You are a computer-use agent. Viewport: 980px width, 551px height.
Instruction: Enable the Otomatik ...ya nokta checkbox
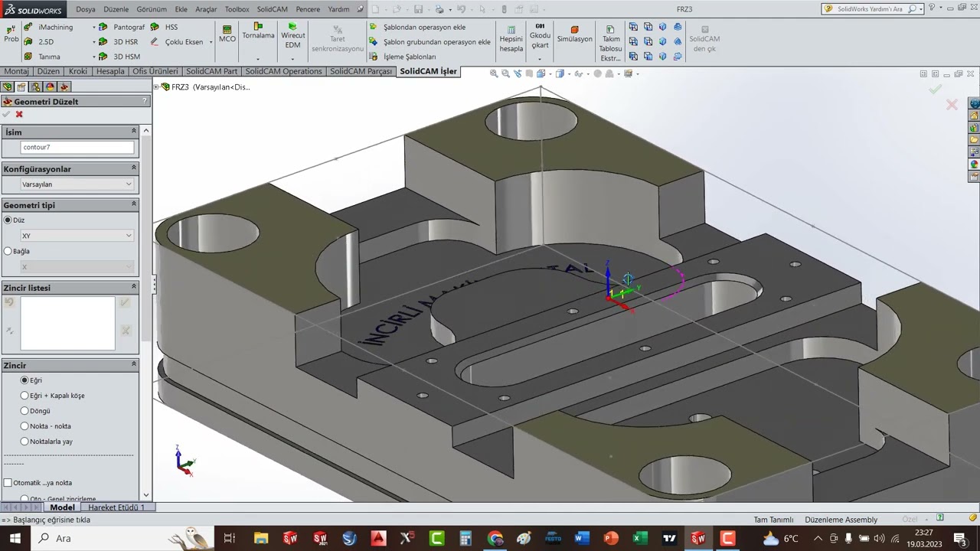pos(8,483)
